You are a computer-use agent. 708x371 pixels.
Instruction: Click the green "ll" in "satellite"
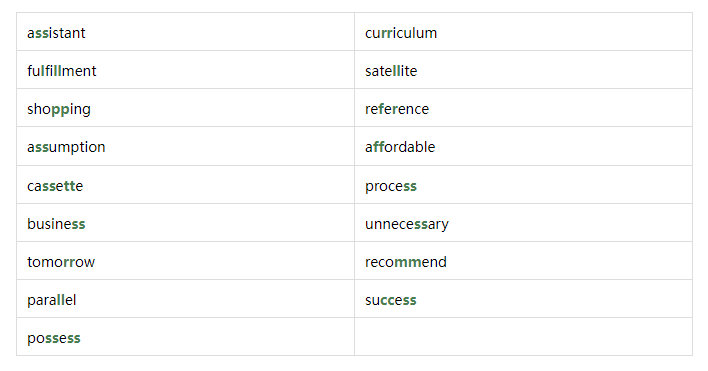pyautogui.click(x=396, y=71)
